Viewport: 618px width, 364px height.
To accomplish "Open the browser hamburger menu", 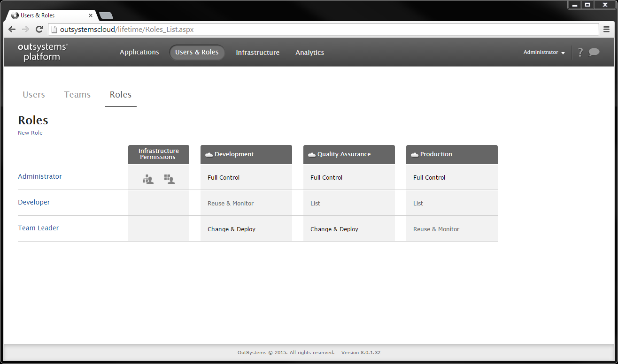I will tap(607, 29).
